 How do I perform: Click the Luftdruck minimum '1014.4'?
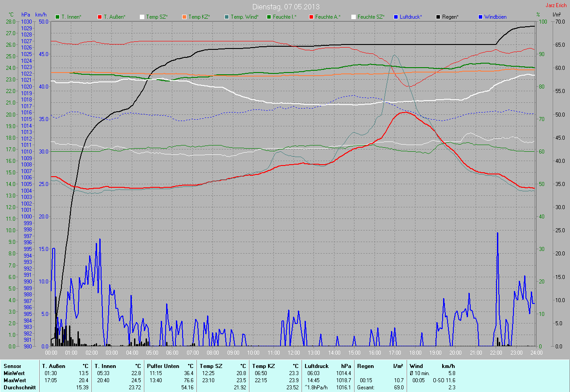tap(344, 373)
